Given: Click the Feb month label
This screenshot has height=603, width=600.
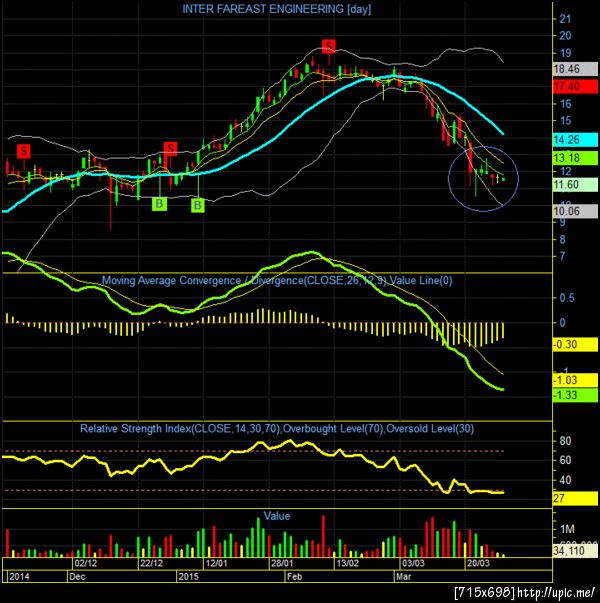Looking at the screenshot, I should [x=294, y=576].
